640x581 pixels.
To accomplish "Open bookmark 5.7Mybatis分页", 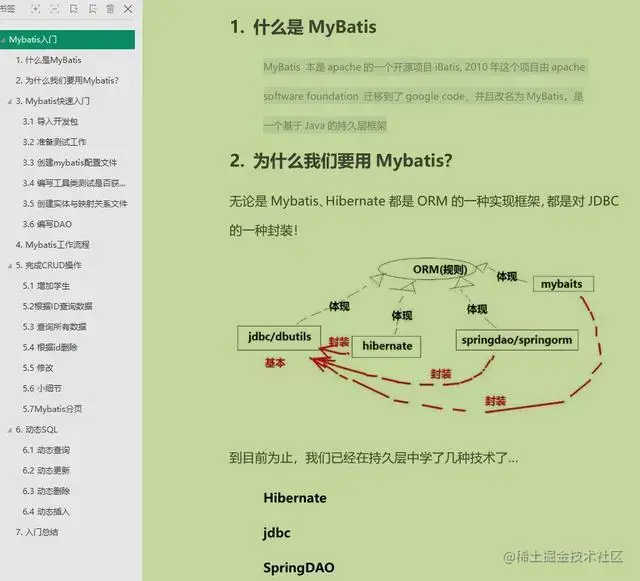I will 52,409.
